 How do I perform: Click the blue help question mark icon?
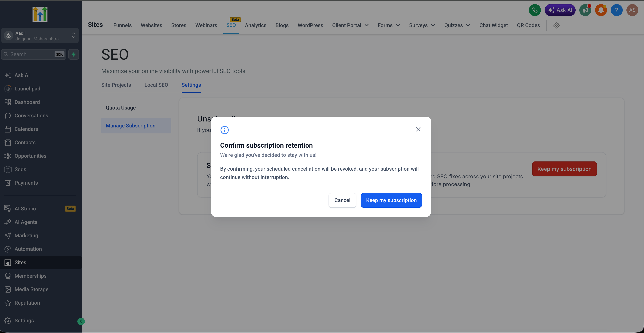tap(617, 10)
